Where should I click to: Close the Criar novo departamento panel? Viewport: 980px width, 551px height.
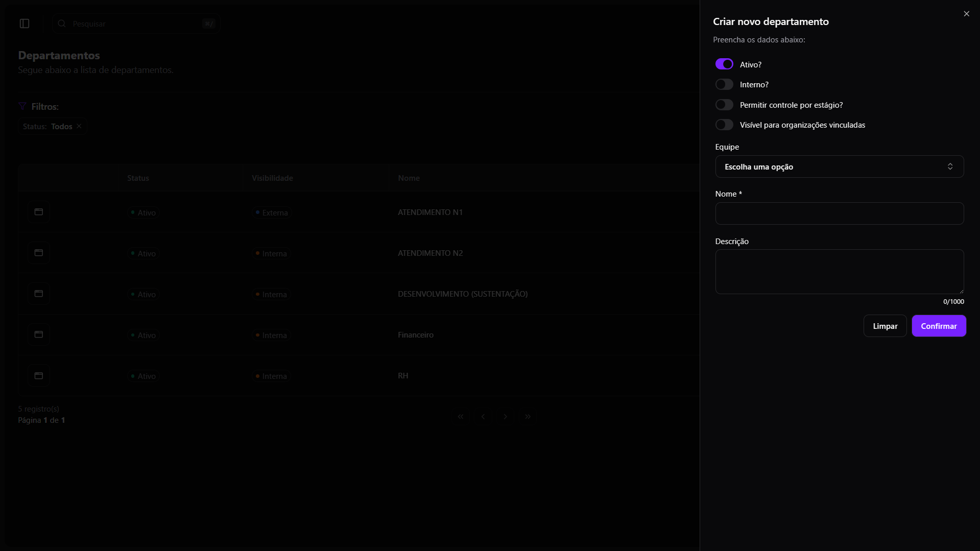point(966,14)
